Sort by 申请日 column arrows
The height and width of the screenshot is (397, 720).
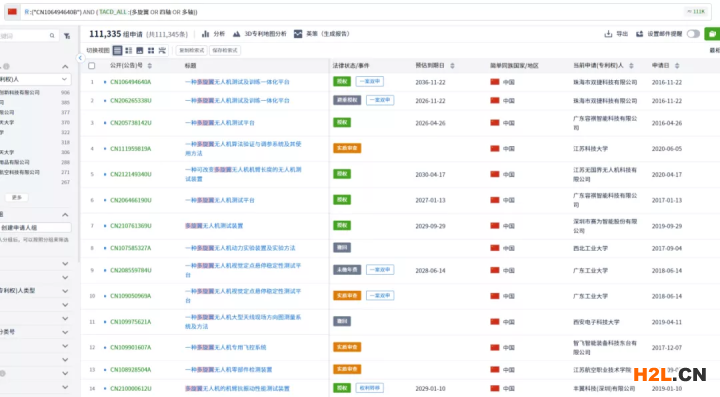pos(677,66)
